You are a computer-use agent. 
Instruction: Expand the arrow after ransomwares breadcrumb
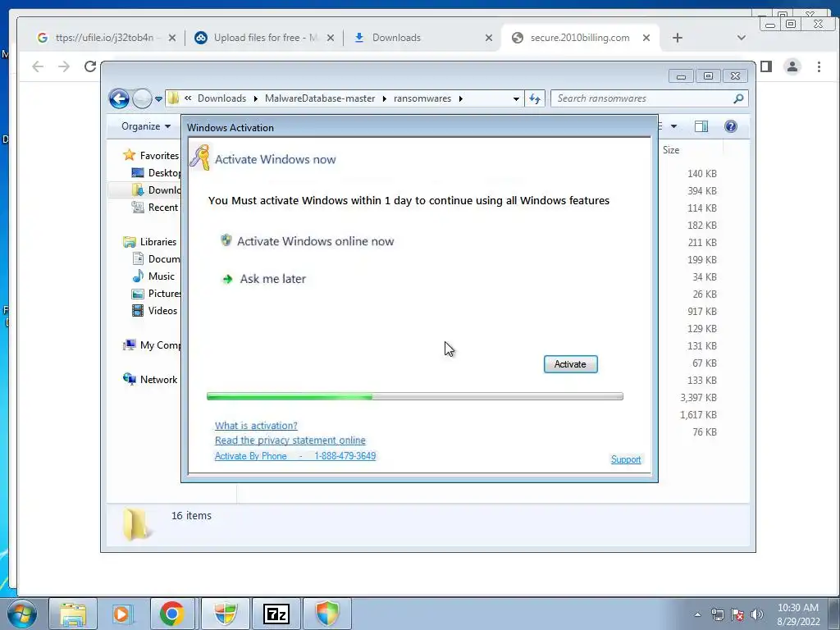pos(461,98)
